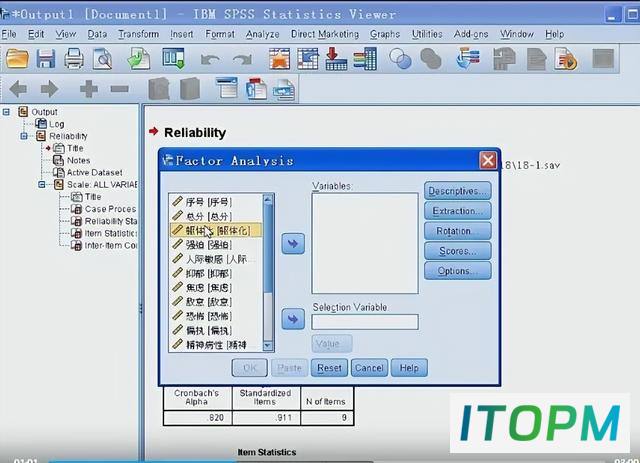640x463 pixels.
Task: Click Cancel in Factor Analysis dialog
Action: tap(369, 368)
